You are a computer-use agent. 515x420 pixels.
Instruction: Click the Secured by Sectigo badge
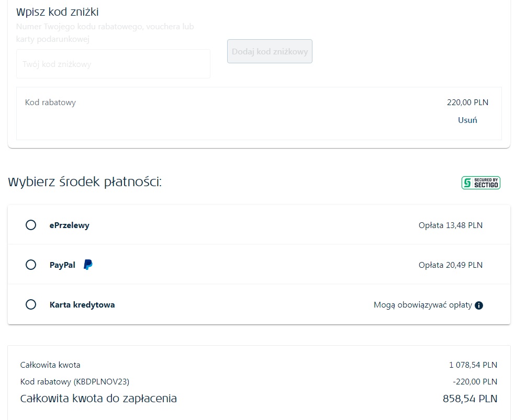click(x=481, y=183)
